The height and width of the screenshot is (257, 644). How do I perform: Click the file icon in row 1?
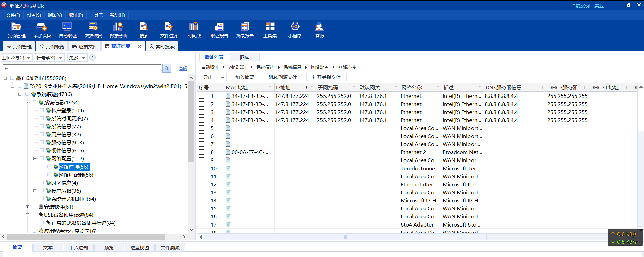pos(228,96)
